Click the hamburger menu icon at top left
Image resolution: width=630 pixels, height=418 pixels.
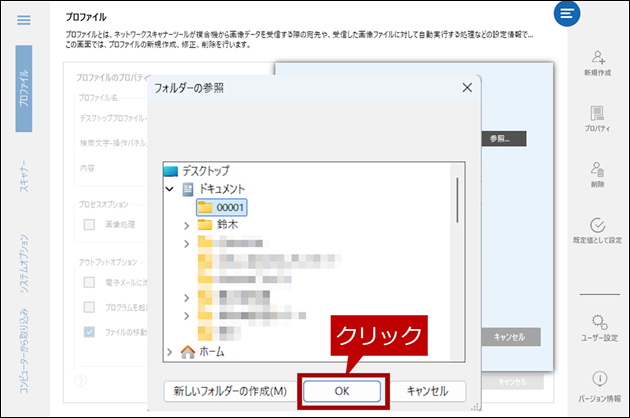click(25, 20)
